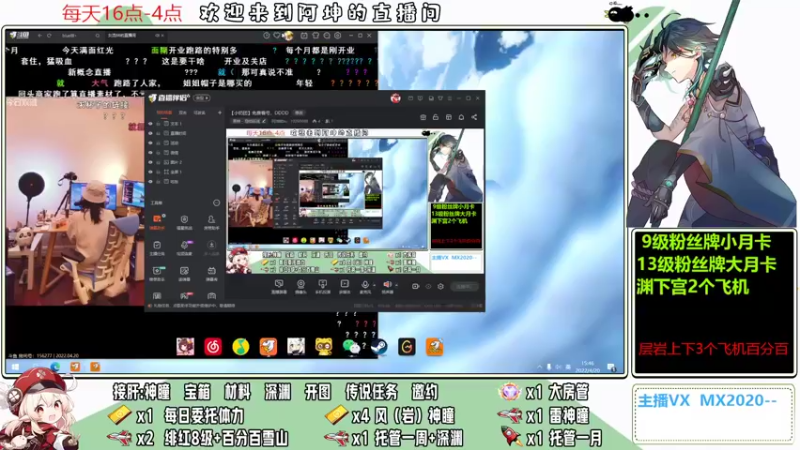Open the Steam desktop icon
The height and width of the screenshot is (450, 800).
point(379,347)
